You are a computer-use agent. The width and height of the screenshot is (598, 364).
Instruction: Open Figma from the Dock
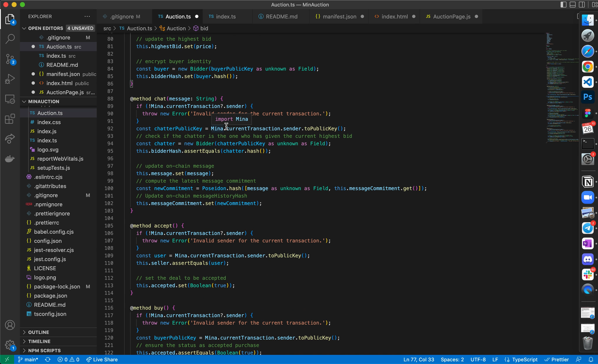[x=587, y=113]
